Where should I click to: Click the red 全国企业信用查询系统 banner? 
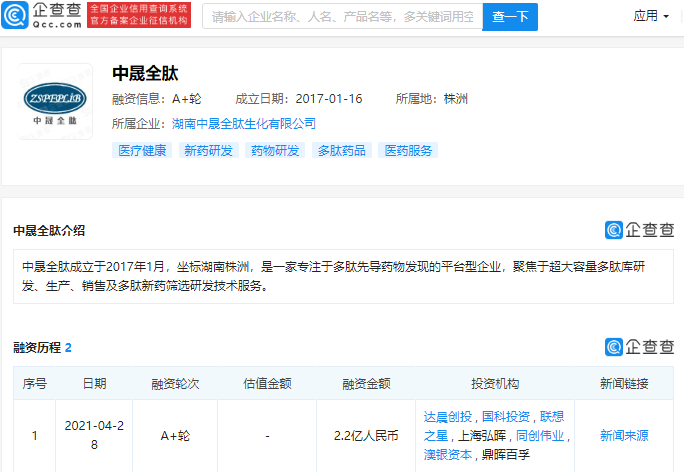pyautogui.click(x=139, y=15)
